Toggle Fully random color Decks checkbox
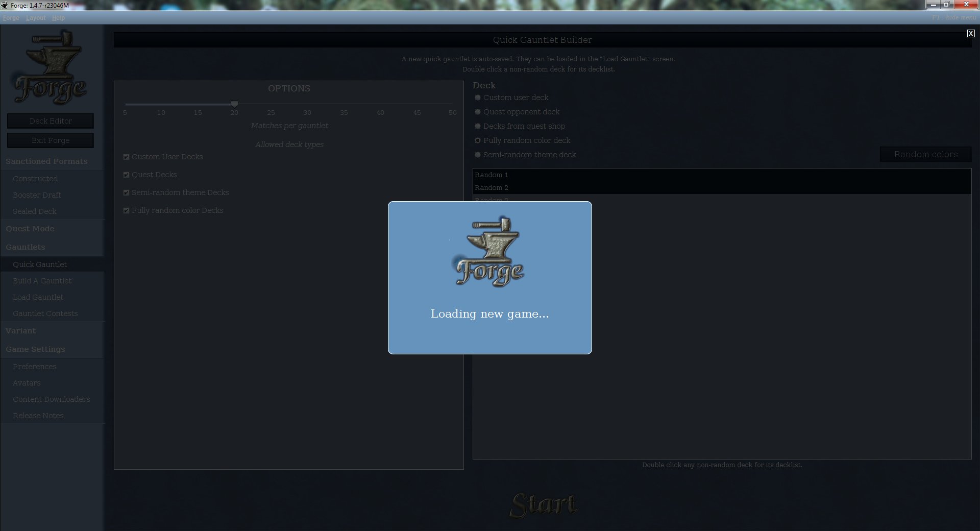Screen dimensions: 980x531 click(x=126, y=210)
